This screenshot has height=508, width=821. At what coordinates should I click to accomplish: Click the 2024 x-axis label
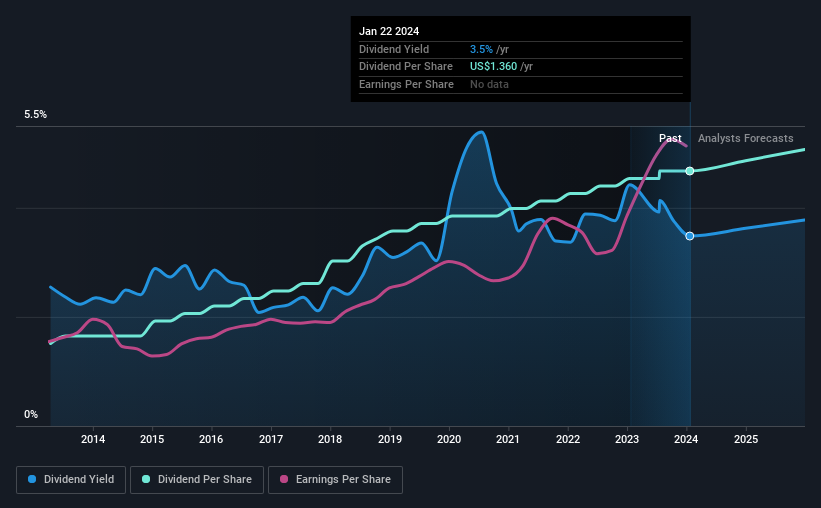686,439
